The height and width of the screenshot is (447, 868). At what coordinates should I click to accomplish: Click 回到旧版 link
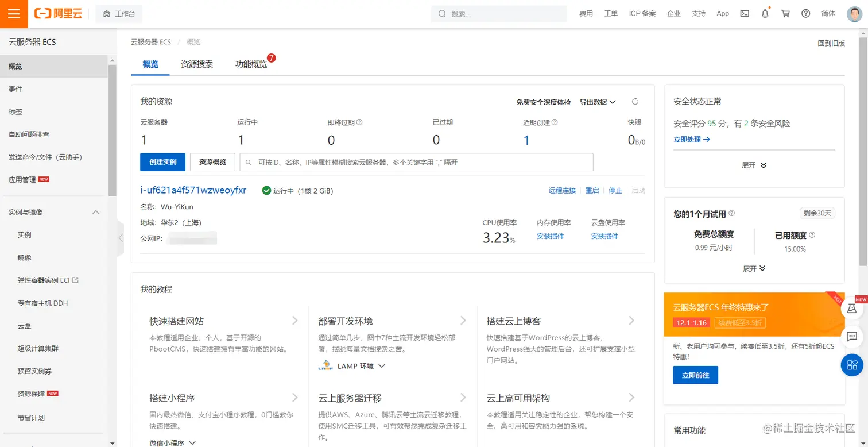click(831, 43)
